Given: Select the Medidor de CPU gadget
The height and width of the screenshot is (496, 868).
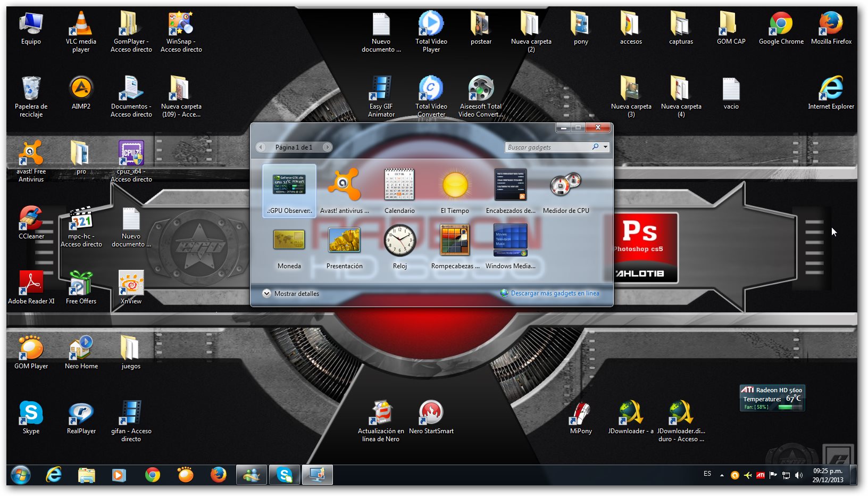Looking at the screenshot, I should 566,191.
